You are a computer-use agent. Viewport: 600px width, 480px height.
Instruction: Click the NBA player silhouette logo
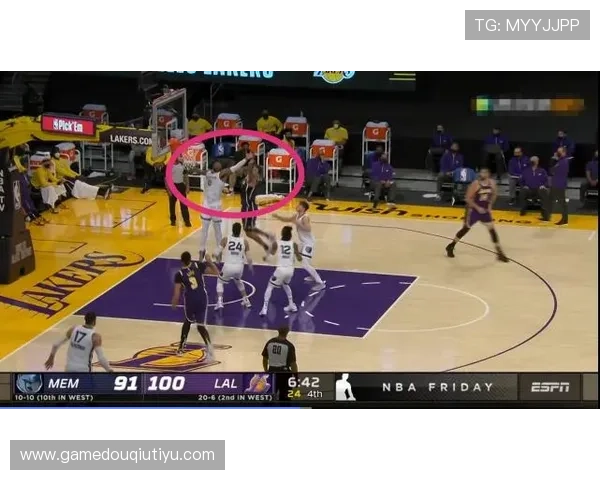tap(345, 387)
